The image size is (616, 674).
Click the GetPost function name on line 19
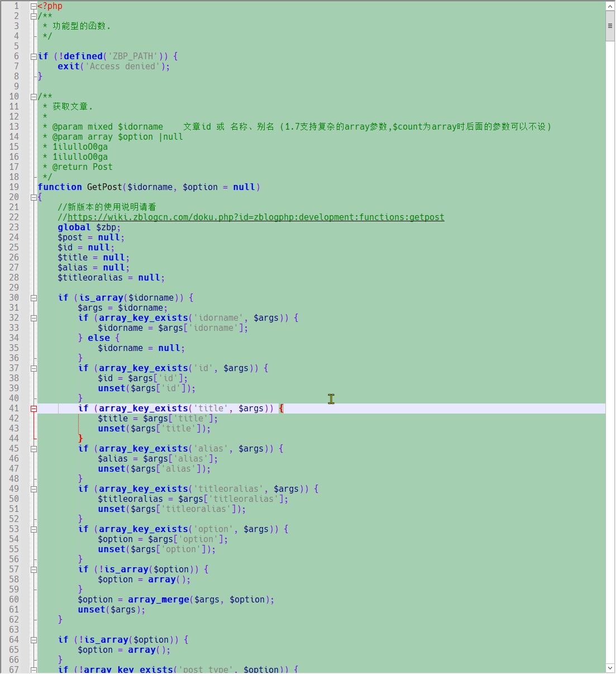(104, 187)
